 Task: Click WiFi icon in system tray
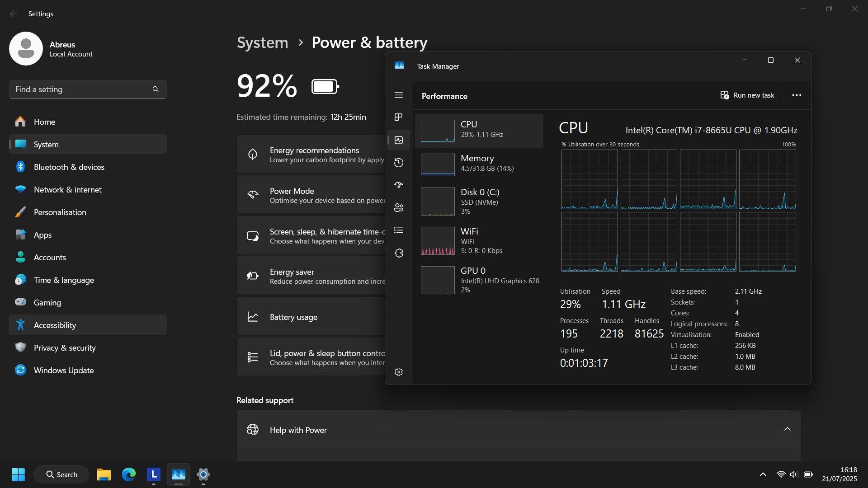[x=781, y=474]
